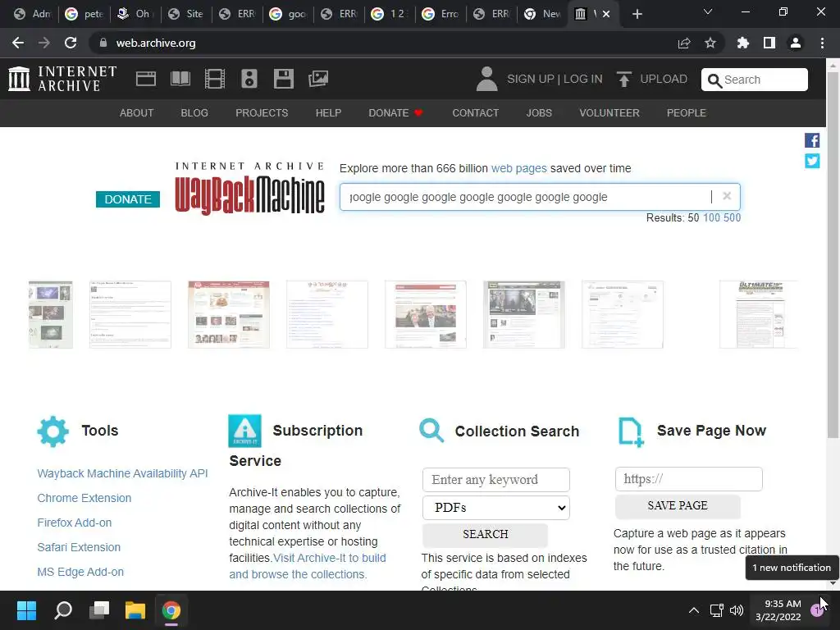
Task: Show hidden system tray icons
Action: click(694, 610)
